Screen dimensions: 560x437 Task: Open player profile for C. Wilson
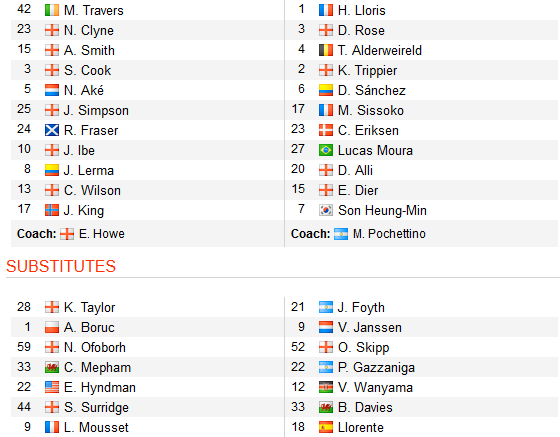tap(92, 190)
